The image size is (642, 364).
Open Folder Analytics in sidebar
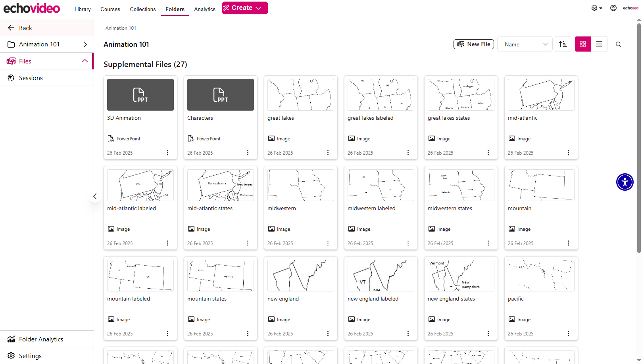click(47, 339)
